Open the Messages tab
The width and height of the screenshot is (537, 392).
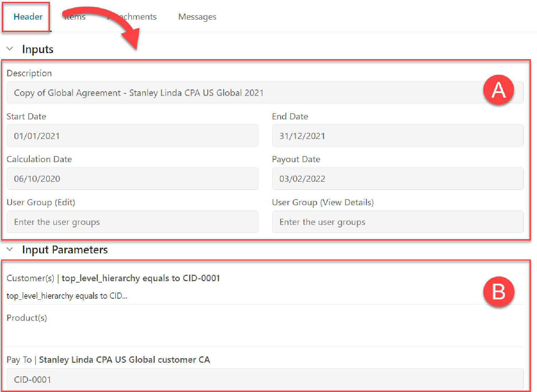coord(197,16)
